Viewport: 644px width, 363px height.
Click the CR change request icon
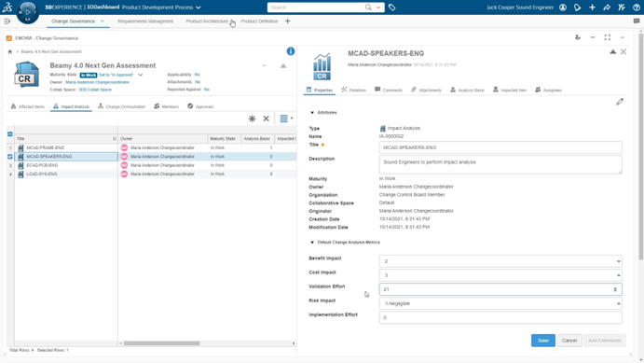tap(26, 75)
